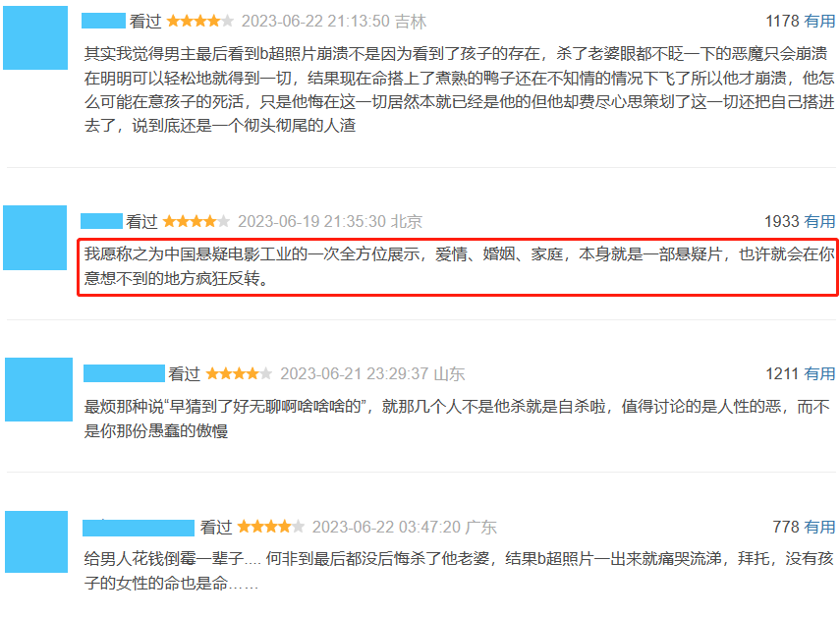Click the timestamp 2023-06-19 21:35:30
The width and height of the screenshot is (840, 618).
coord(311,221)
